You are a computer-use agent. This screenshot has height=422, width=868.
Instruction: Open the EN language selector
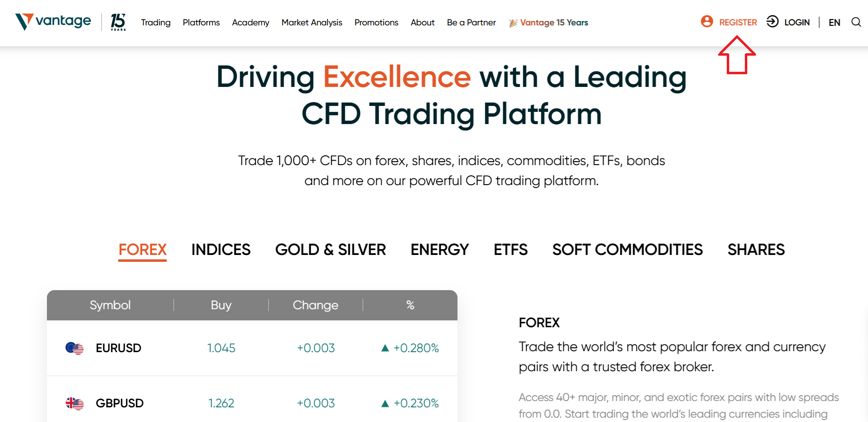pos(834,22)
